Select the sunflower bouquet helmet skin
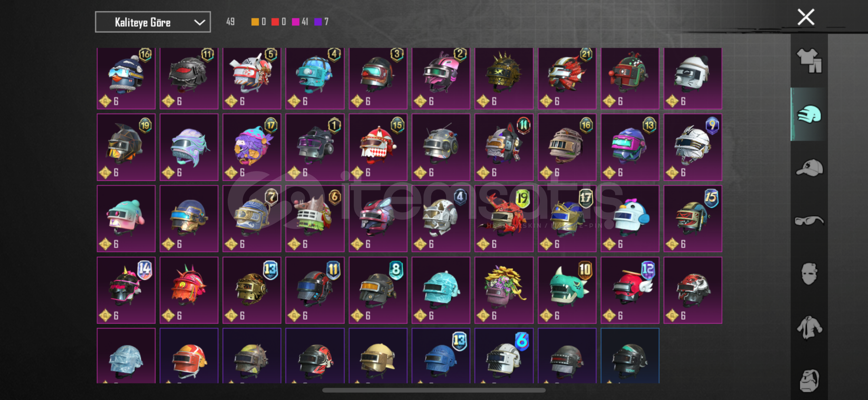 click(x=504, y=290)
